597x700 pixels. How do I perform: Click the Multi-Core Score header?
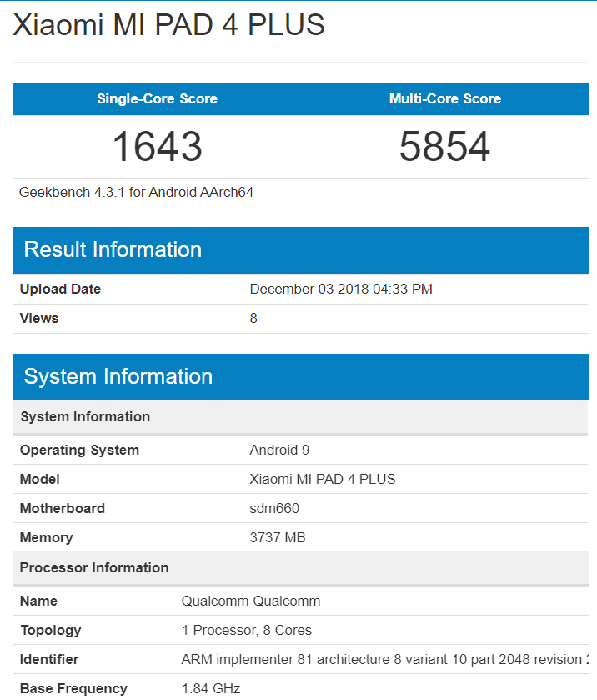click(445, 98)
